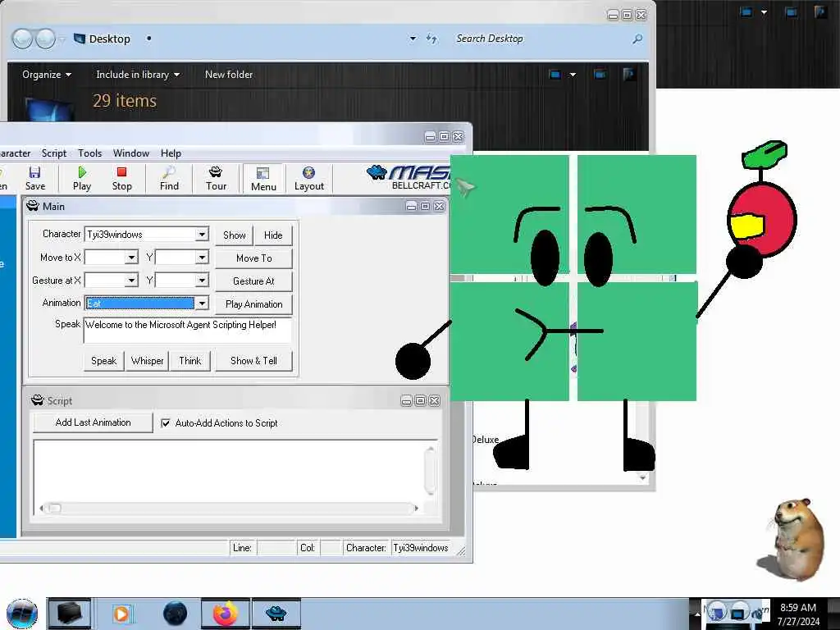Image resolution: width=840 pixels, height=630 pixels.
Task: Click the 29 items text in Explorer
Action: click(x=125, y=101)
